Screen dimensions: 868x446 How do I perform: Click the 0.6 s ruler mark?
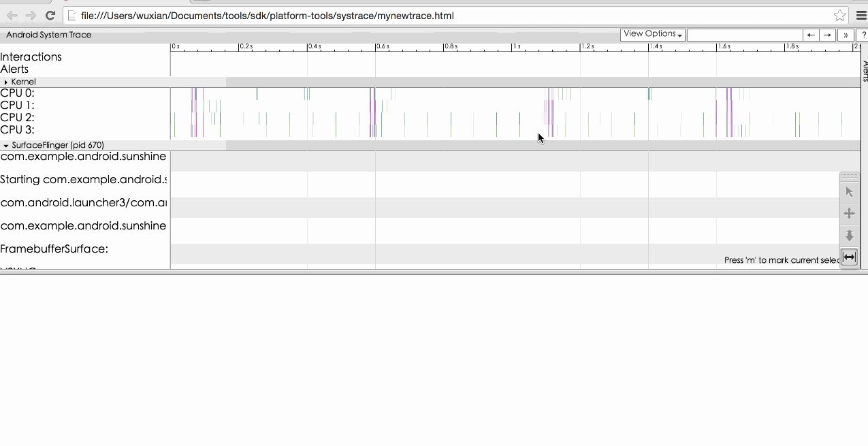383,47
